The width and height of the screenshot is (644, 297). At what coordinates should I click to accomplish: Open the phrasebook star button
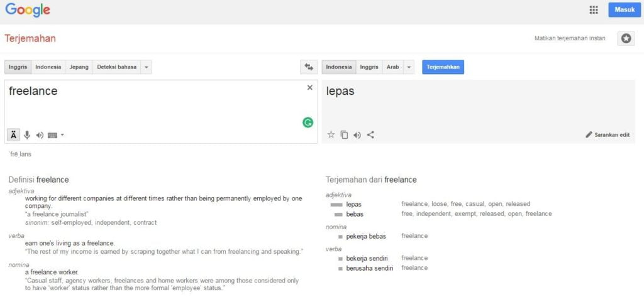click(626, 38)
